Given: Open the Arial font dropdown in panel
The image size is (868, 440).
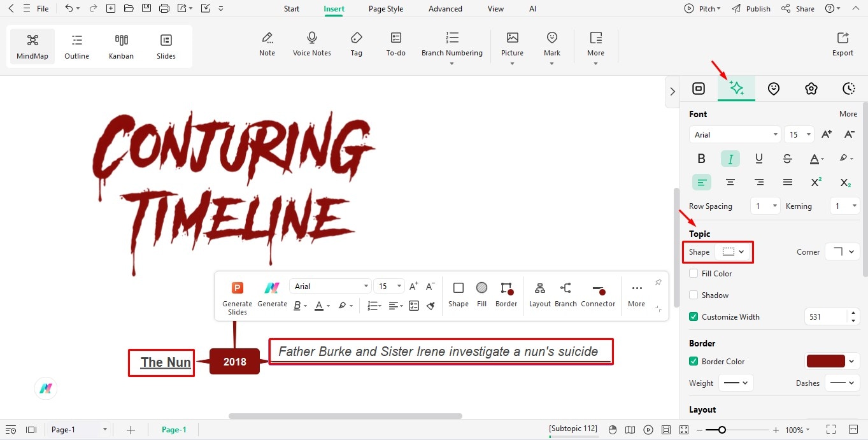Looking at the screenshot, I should (x=734, y=134).
